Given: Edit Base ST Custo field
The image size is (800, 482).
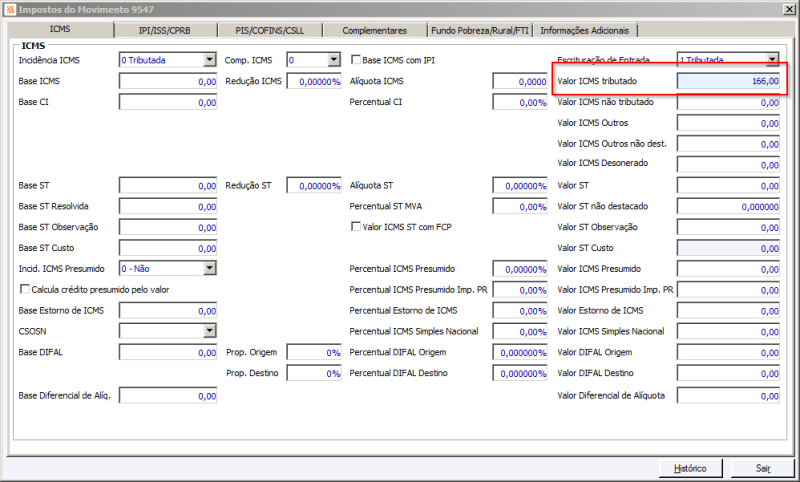Looking at the screenshot, I should pos(168,248).
